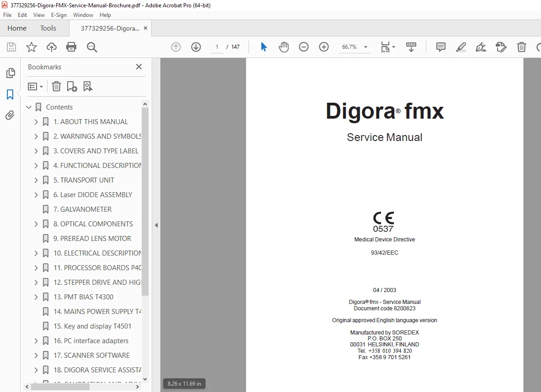Open the Page Thumbnails panel icon
541x392 pixels.
click(11, 73)
